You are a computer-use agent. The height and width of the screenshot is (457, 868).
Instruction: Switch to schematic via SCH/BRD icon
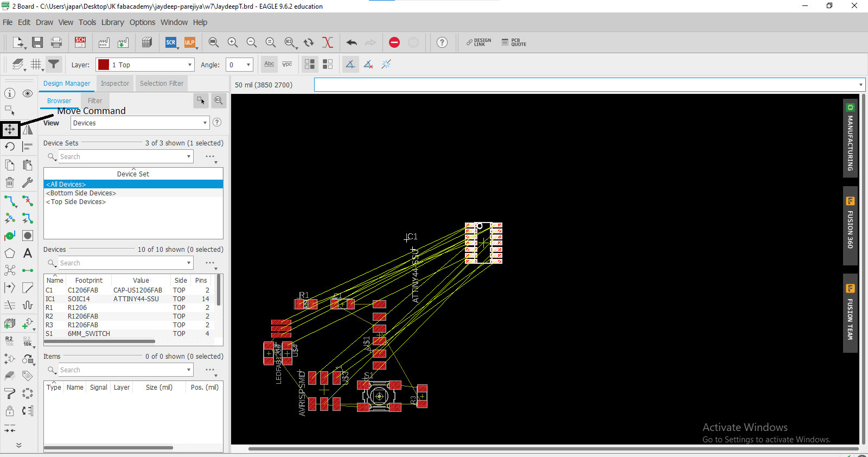click(x=80, y=42)
